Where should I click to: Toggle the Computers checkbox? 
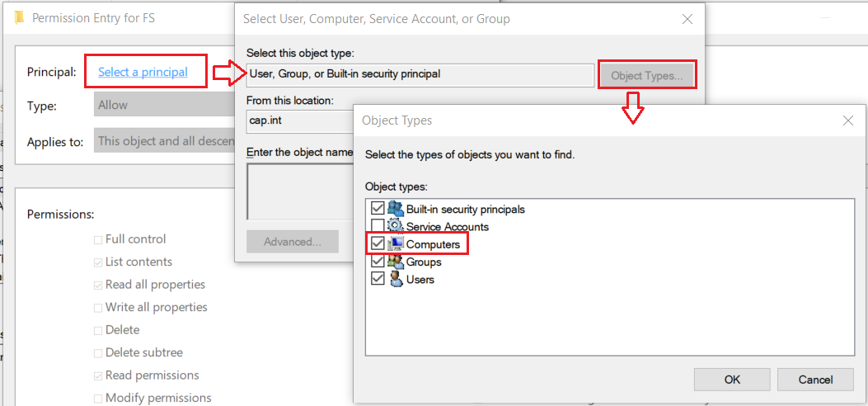click(378, 243)
